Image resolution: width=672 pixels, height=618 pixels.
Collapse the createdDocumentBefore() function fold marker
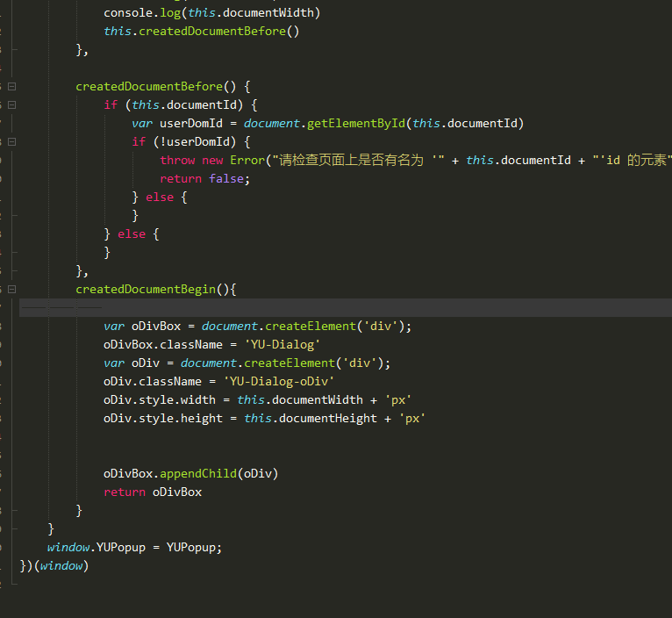(12, 87)
